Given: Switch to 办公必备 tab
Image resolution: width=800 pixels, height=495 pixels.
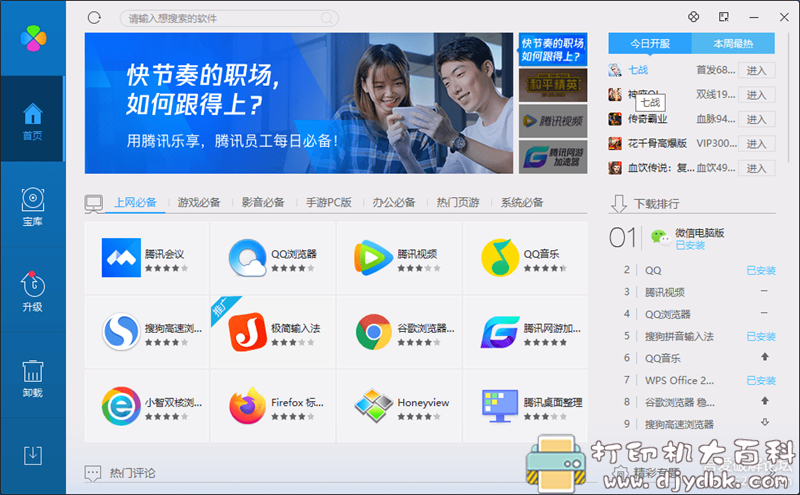Looking at the screenshot, I should [393, 203].
